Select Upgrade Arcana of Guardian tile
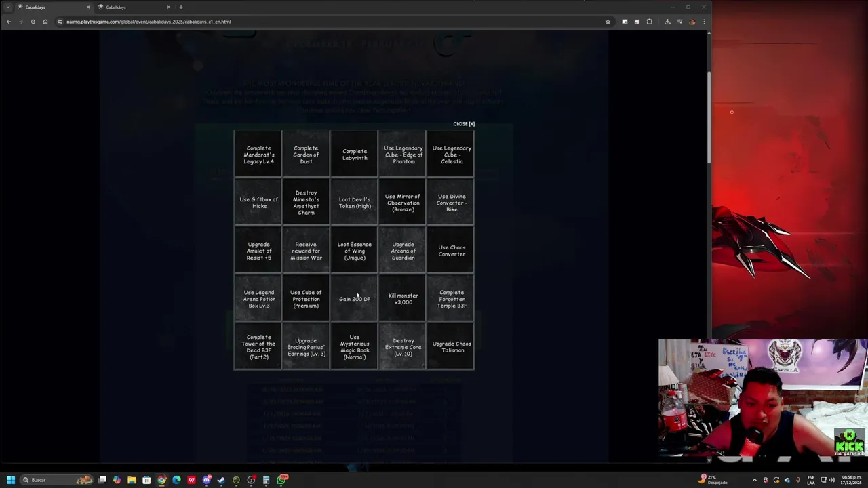Viewport: 868px width, 488px height. coord(403,251)
